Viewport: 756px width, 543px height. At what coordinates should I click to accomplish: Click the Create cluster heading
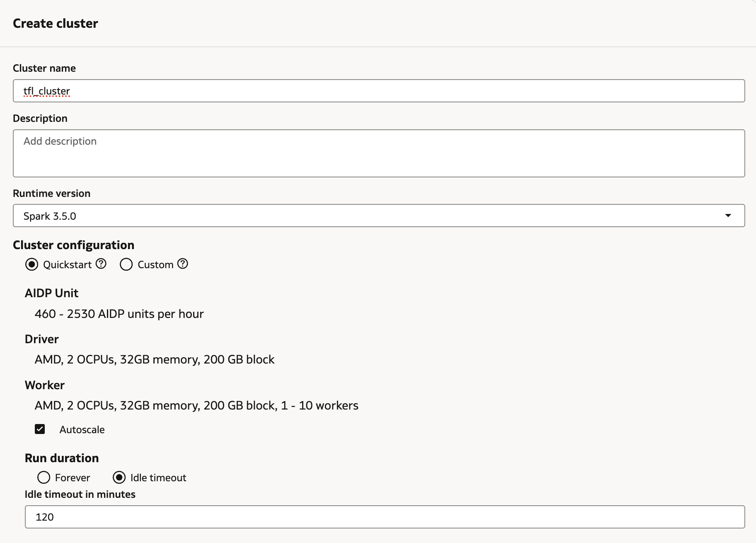click(x=56, y=23)
